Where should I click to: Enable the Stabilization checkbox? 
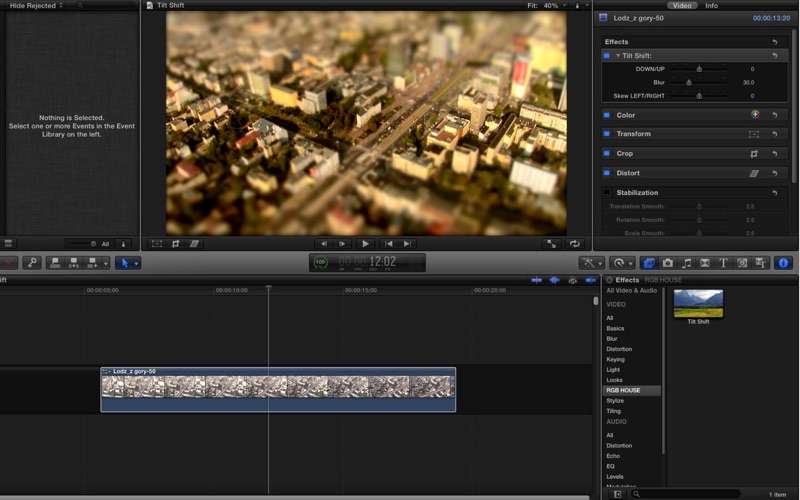pos(607,192)
